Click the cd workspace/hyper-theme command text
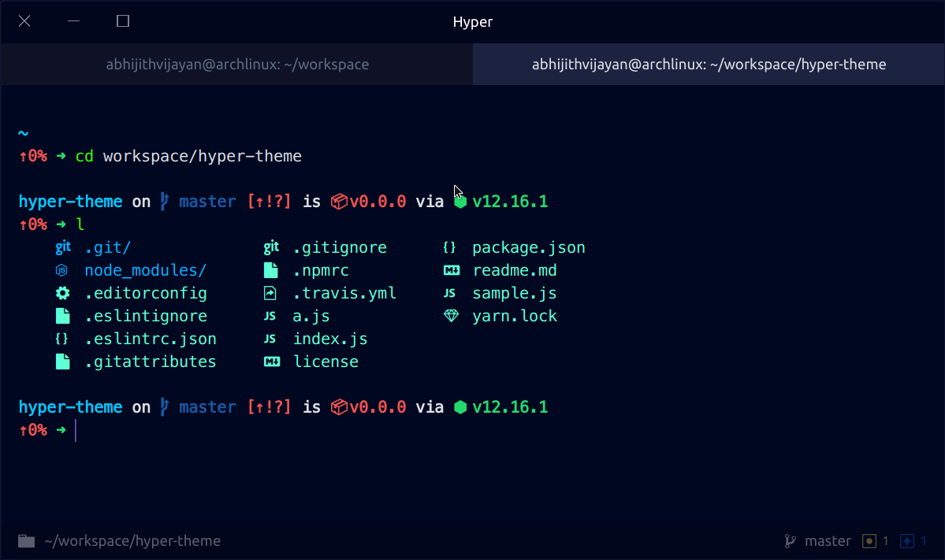 pos(188,156)
